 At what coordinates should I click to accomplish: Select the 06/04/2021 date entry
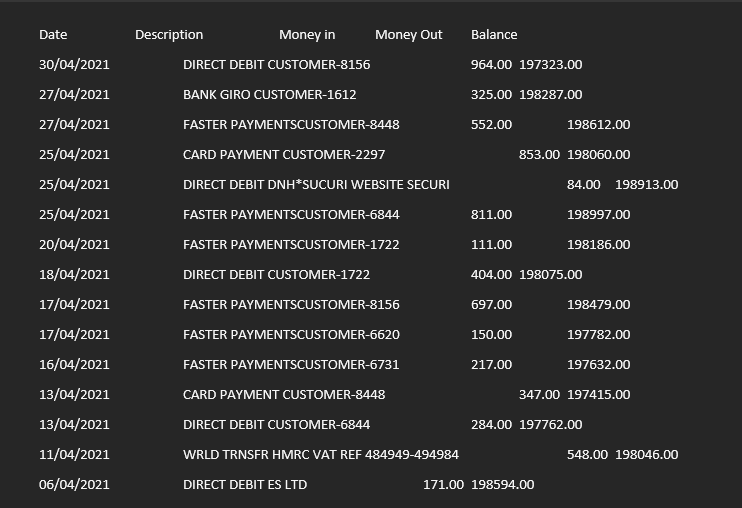tap(74, 485)
